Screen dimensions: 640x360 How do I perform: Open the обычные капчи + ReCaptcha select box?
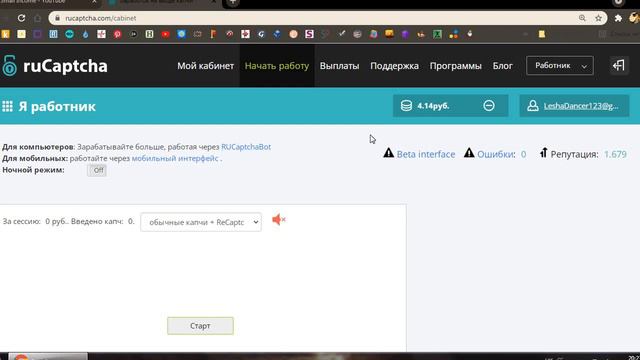201,222
